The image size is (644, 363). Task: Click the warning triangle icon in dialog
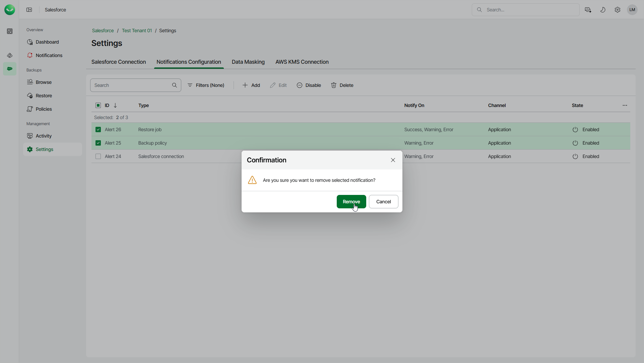[x=252, y=180]
